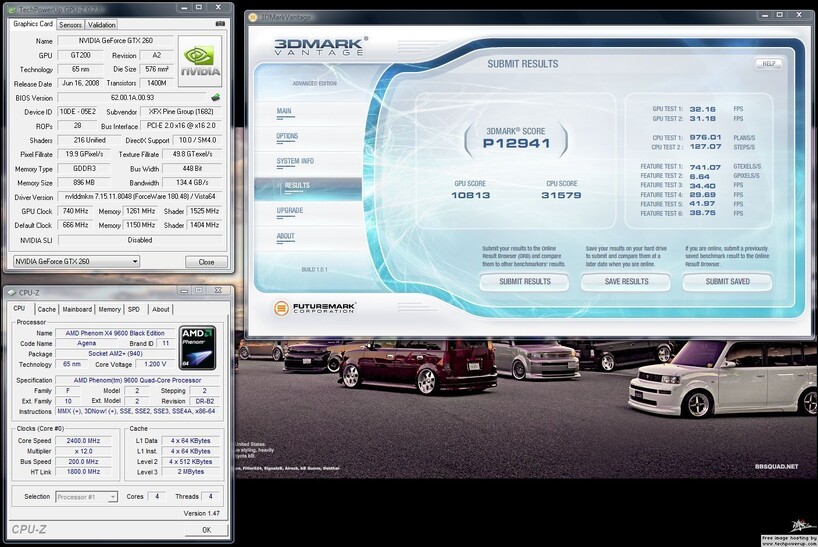The width and height of the screenshot is (818, 547).
Task: Open the Processor selection dropdown in CPU-Z
Action: point(87,497)
